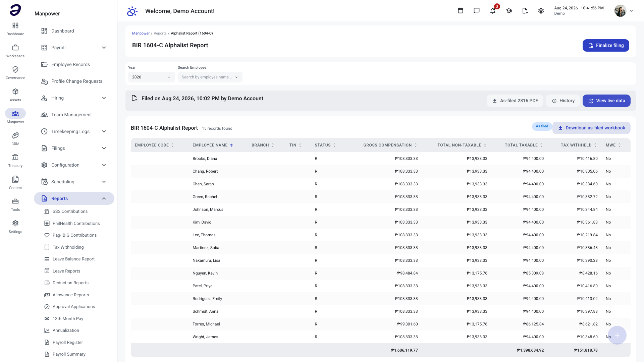Open Assets in the left rail
Image resolution: width=644 pixels, height=362 pixels.
pos(15,95)
